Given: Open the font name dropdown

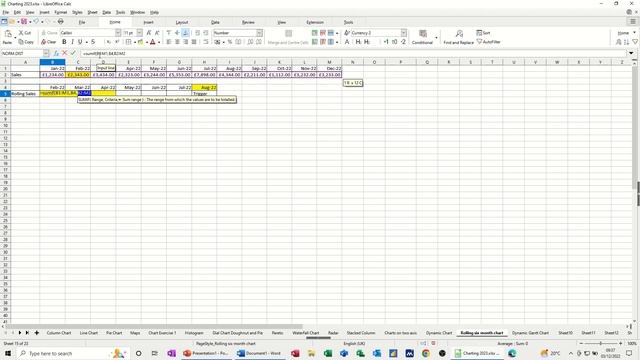Looking at the screenshot, I should (x=118, y=33).
